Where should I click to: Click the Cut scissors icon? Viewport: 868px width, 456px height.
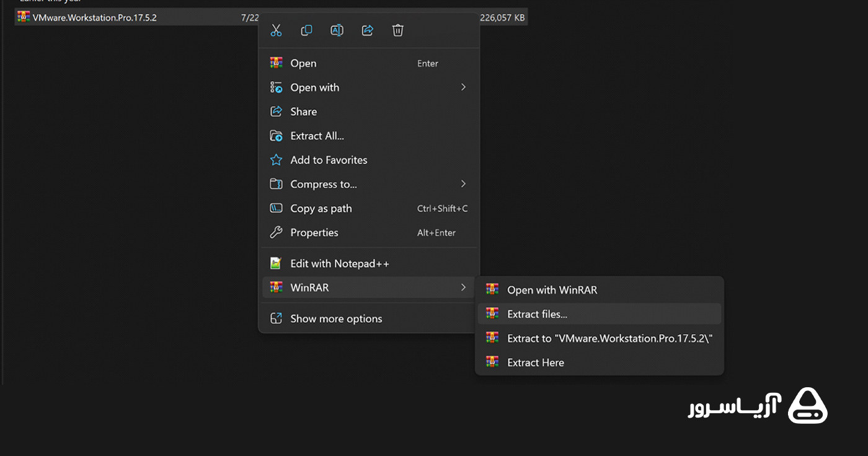tap(276, 30)
